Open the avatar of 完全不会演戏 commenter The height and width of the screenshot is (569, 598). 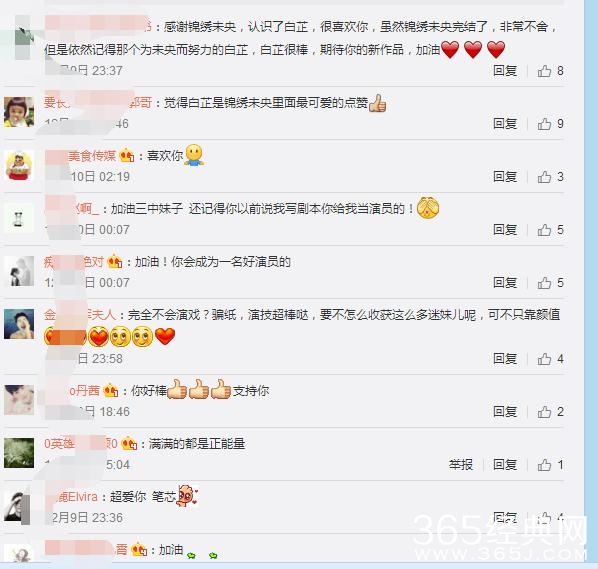pos(19,324)
